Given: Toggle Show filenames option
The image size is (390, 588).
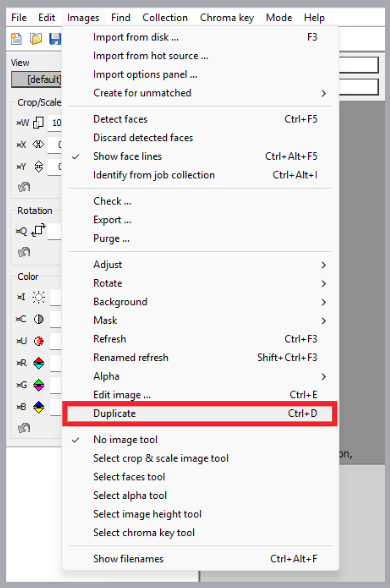Looking at the screenshot, I should coord(200,559).
